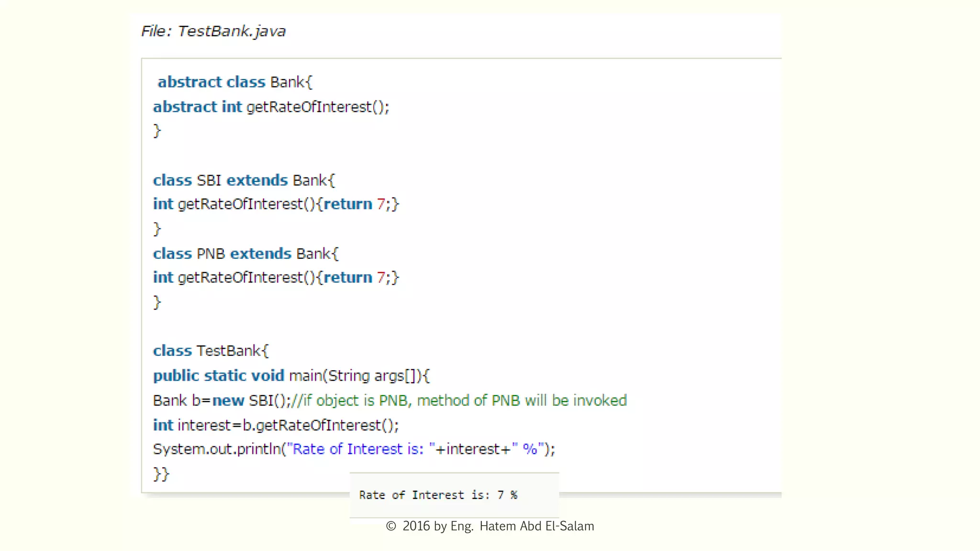This screenshot has width=980, height=551.
Task: Click 'public static void main' line
Action: click(291, 375)
